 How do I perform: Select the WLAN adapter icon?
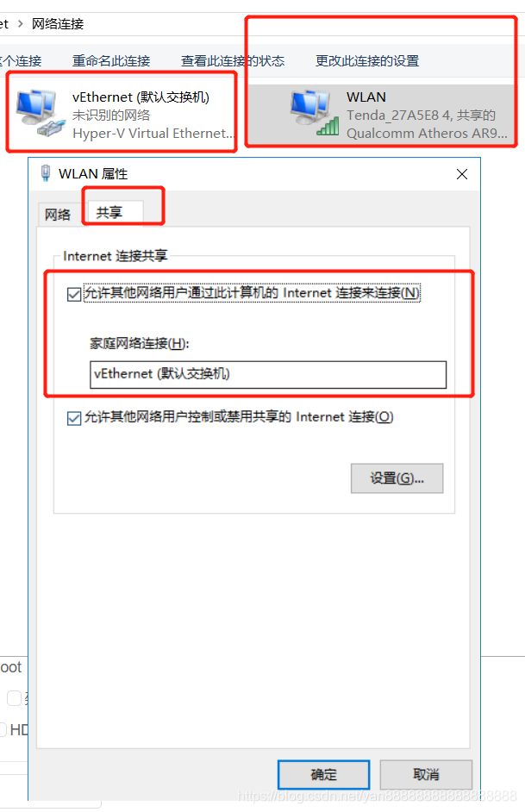(x=315, y=113)
